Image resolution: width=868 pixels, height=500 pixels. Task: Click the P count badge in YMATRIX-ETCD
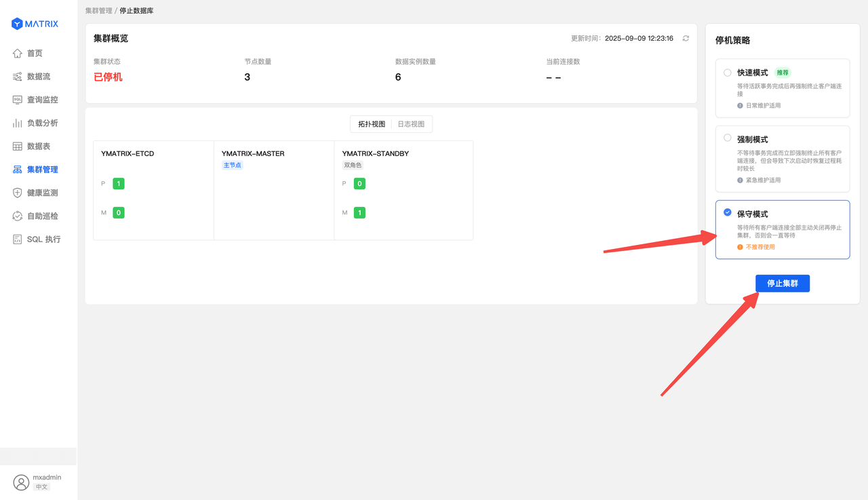[119, 184]
